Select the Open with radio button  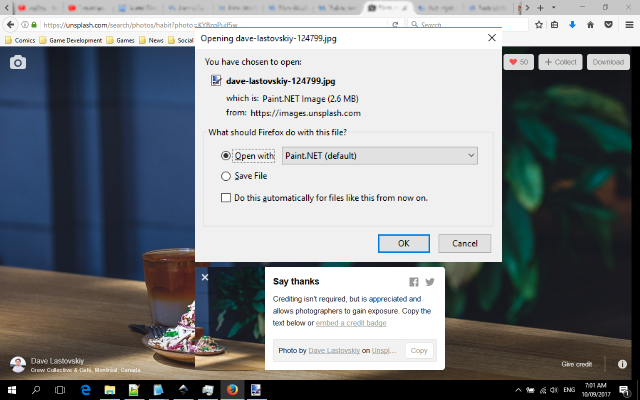tap(226, 156)
